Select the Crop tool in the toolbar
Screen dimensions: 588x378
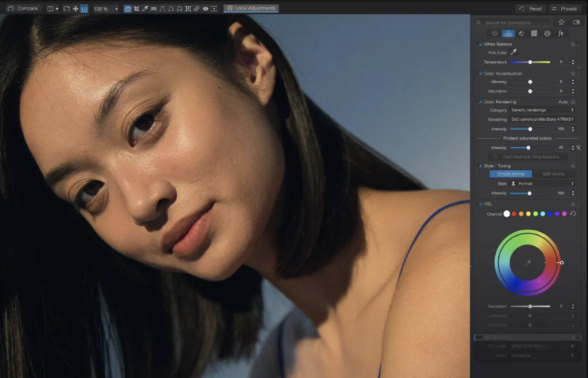click(136, 9)
